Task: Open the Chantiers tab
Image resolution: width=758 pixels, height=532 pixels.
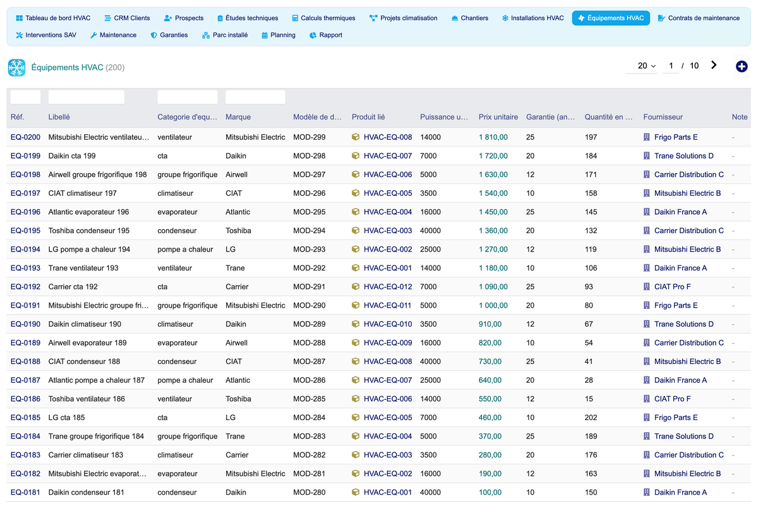Action: coord(470,18)
